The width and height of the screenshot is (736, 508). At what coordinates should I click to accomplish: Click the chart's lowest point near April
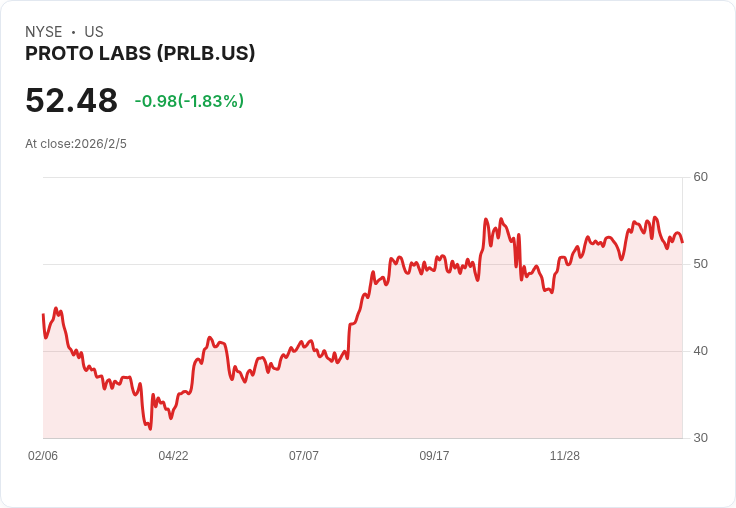(x=150, y=428)
